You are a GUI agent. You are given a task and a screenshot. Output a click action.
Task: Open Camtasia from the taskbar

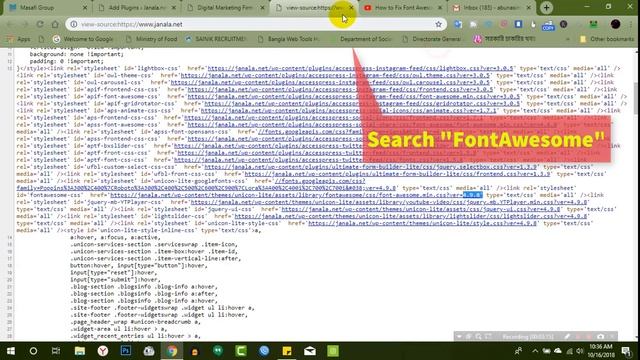[x=241, y=351]
